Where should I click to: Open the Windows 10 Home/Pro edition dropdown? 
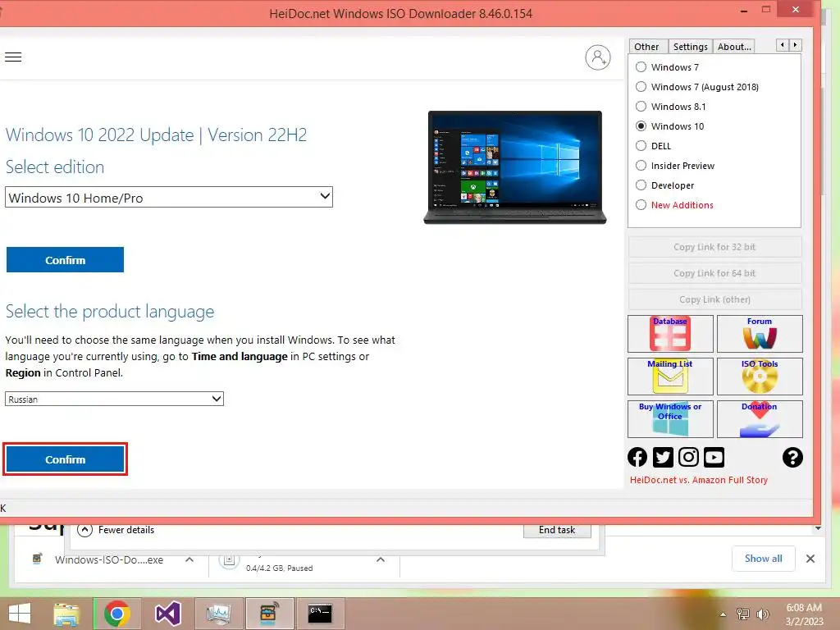click(169, 197)
